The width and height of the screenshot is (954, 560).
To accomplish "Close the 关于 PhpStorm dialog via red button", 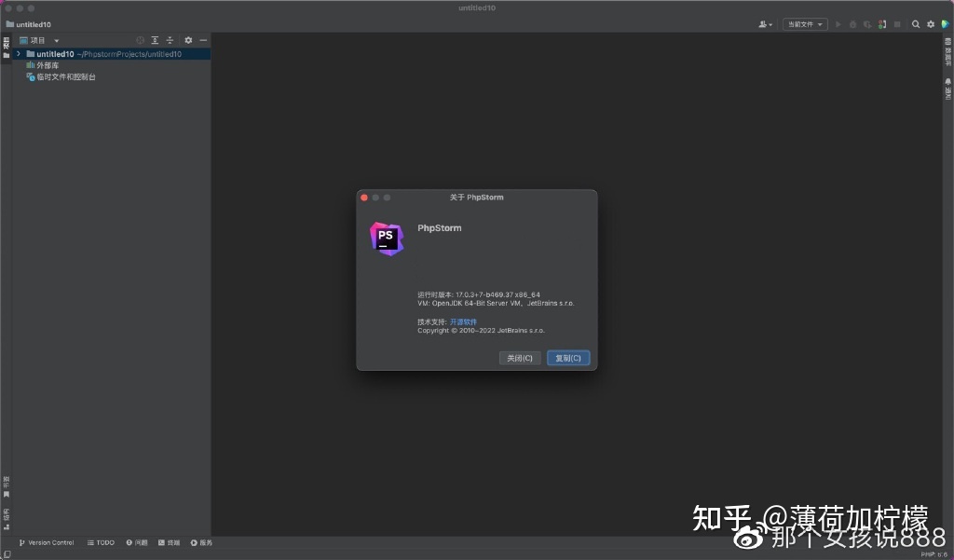I will click(364, 198).
